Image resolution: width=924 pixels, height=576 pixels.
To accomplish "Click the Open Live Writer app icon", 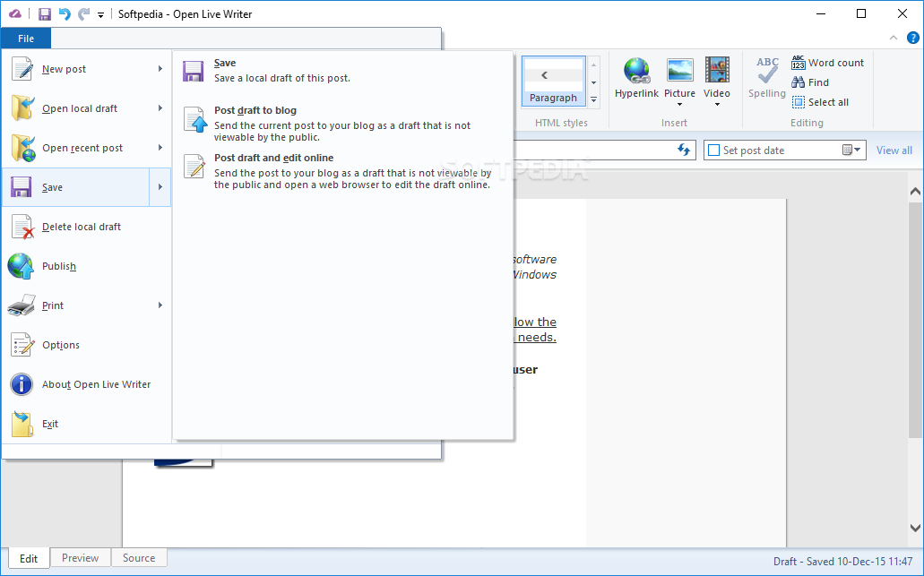I will point(15,14).
